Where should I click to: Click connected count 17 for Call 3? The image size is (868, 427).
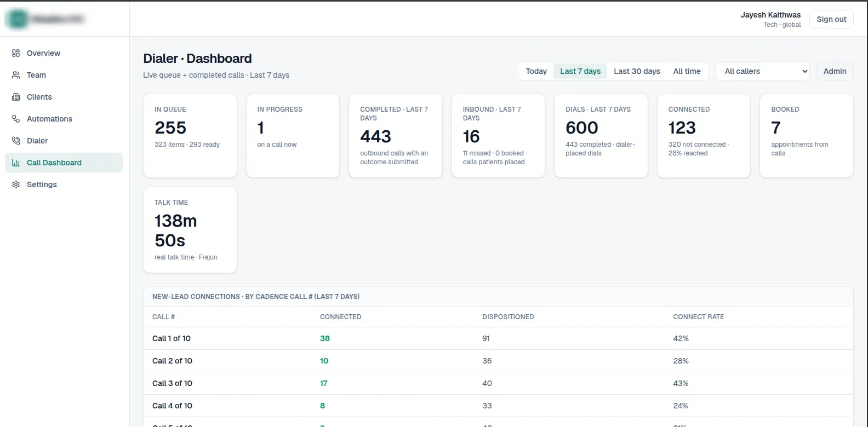324,383
